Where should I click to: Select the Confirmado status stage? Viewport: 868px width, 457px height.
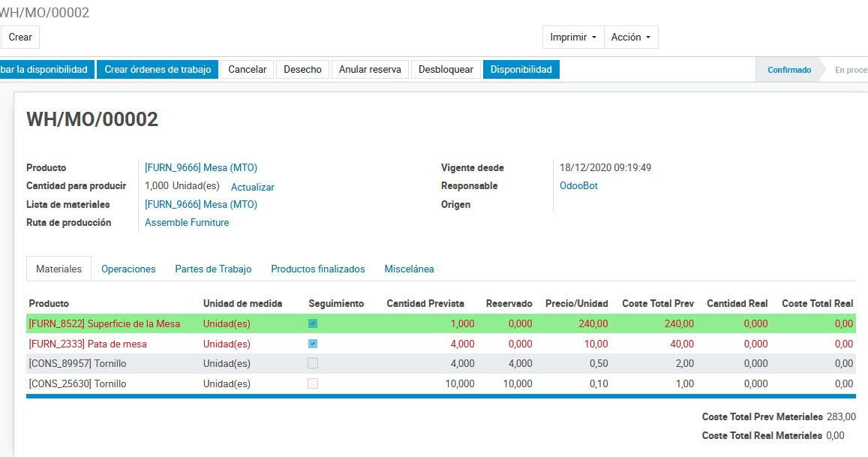pyautogui.click(x=789, y=70)
